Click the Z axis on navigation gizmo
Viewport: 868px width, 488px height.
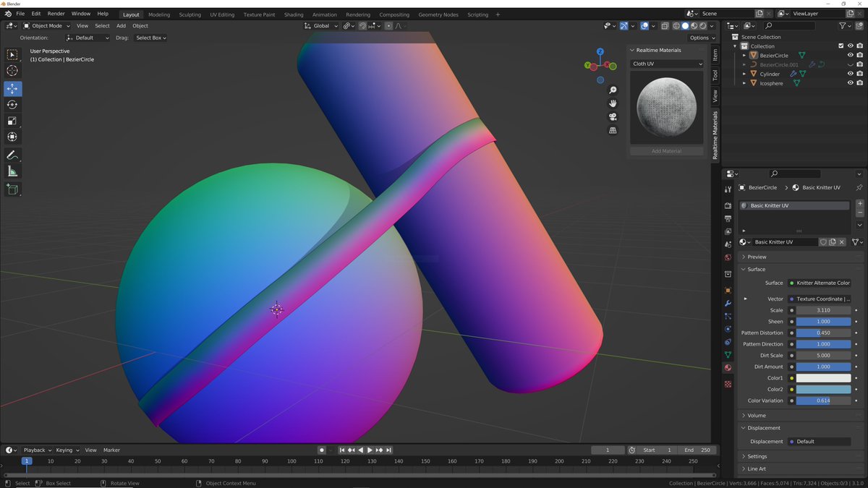pos(600,52)
